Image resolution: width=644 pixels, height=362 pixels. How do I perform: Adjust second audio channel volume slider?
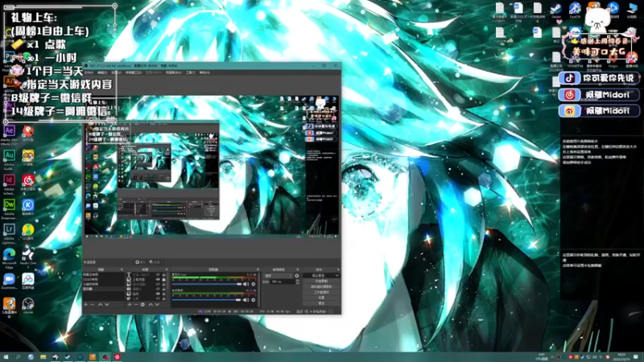[x=207, y=299]
